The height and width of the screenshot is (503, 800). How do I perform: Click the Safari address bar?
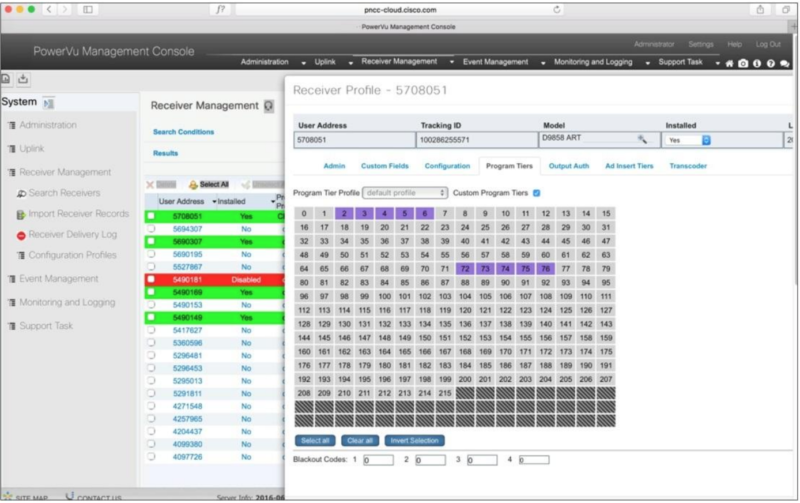[x=400, y=10]
